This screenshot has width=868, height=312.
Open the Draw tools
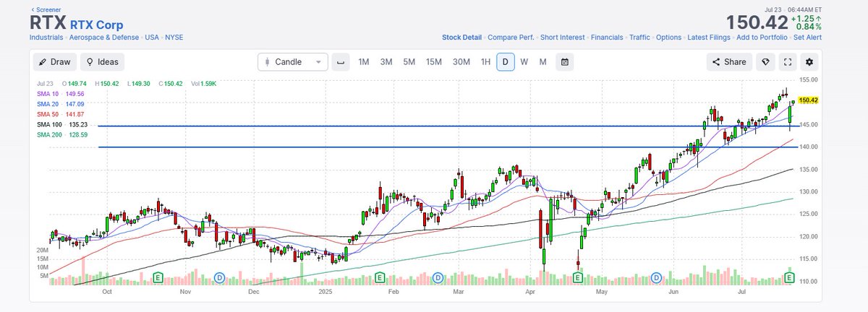pos(55,62)
